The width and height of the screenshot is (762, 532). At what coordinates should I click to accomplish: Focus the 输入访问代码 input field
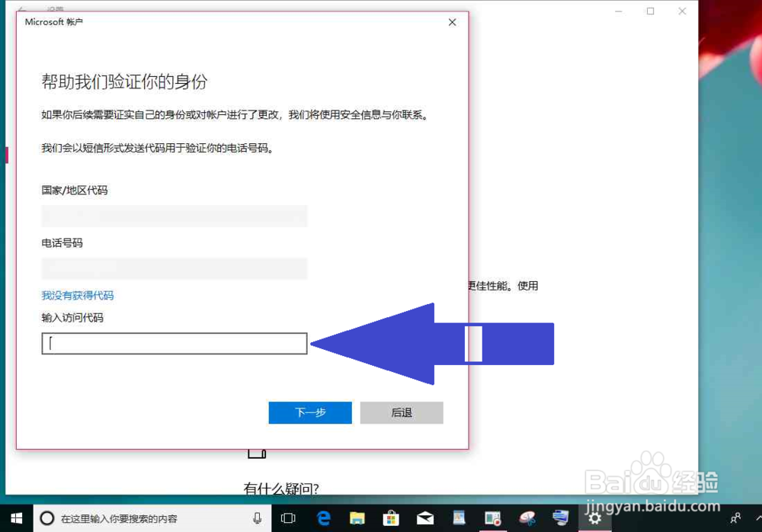tap(174, 343)
